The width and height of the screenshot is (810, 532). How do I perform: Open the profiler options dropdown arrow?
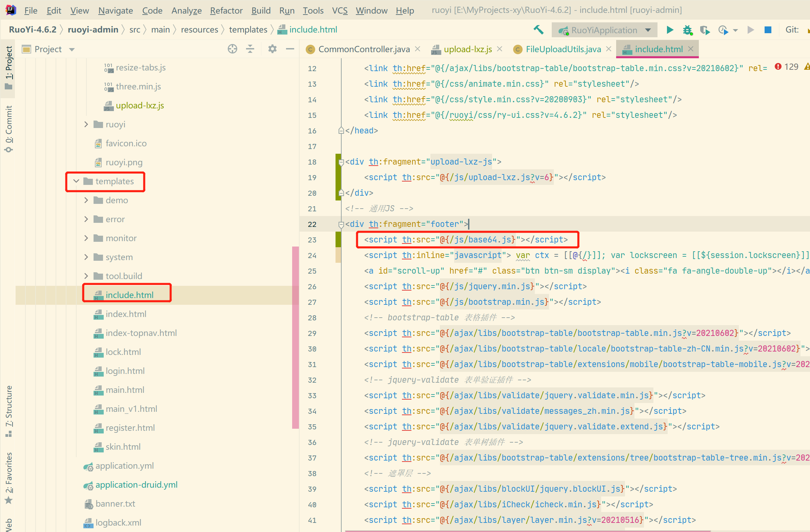(x=735, y=30)
